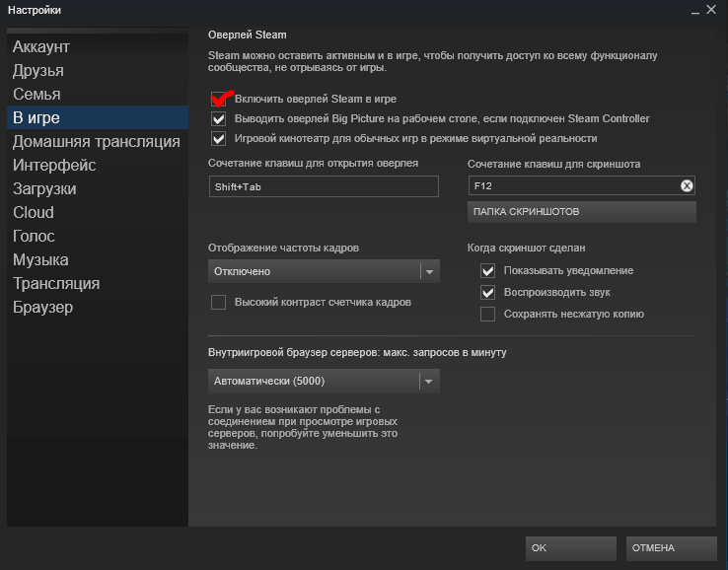Viewport: 728px width, 570px height.
Task: Switch to the Друзья settings section
Action: [x=38, y=70]
